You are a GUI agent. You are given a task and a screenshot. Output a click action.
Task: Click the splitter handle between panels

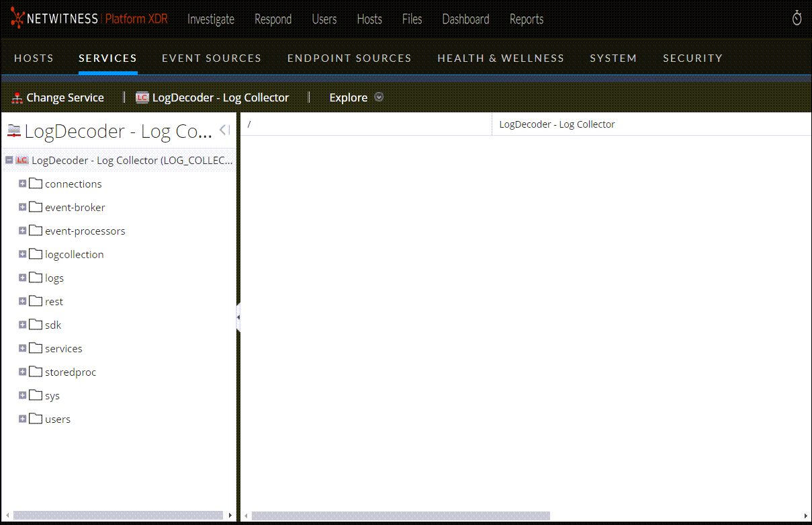point(238,317)
